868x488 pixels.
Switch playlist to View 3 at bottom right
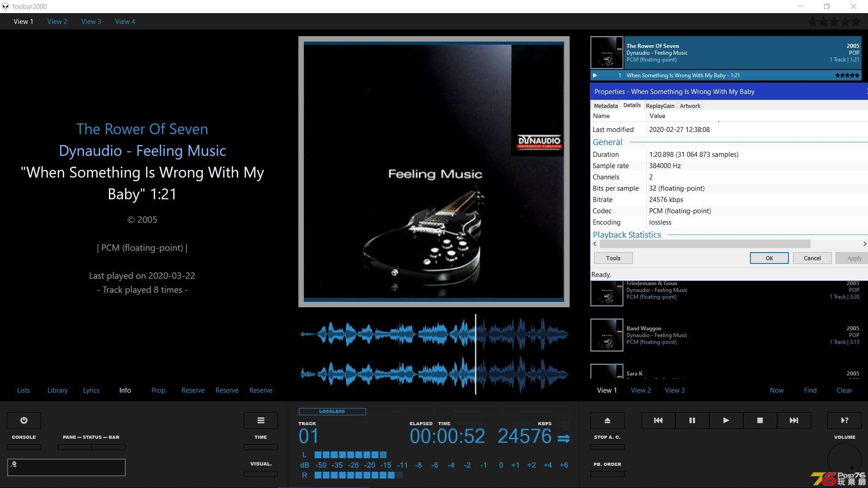click(x=675, y=390)
